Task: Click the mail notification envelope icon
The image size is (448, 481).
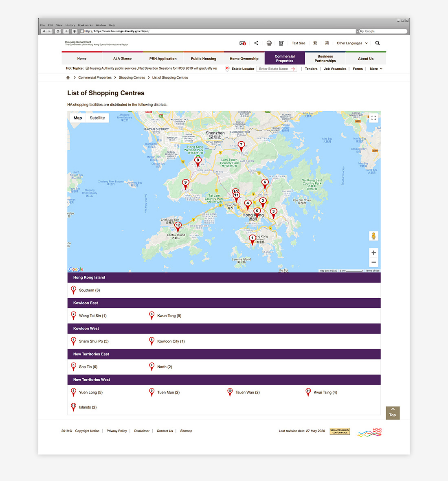Action: click(242, 43)
